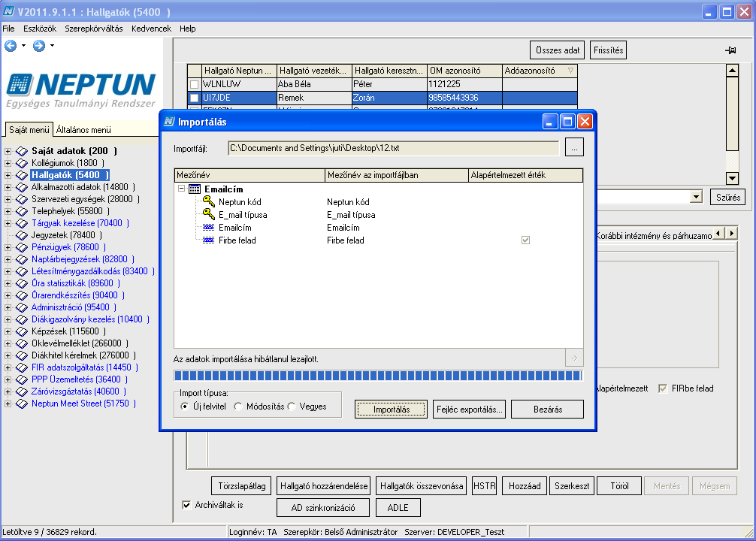
Task: Click the student list scroll down arrow
Action: pos(733,178)
